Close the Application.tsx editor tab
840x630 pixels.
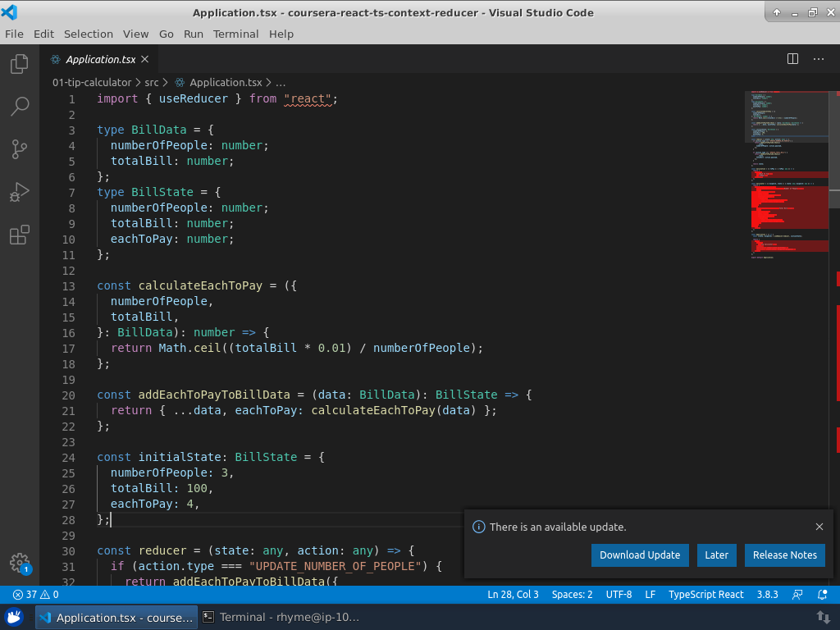pyautogui.click(x=145, y=59)
